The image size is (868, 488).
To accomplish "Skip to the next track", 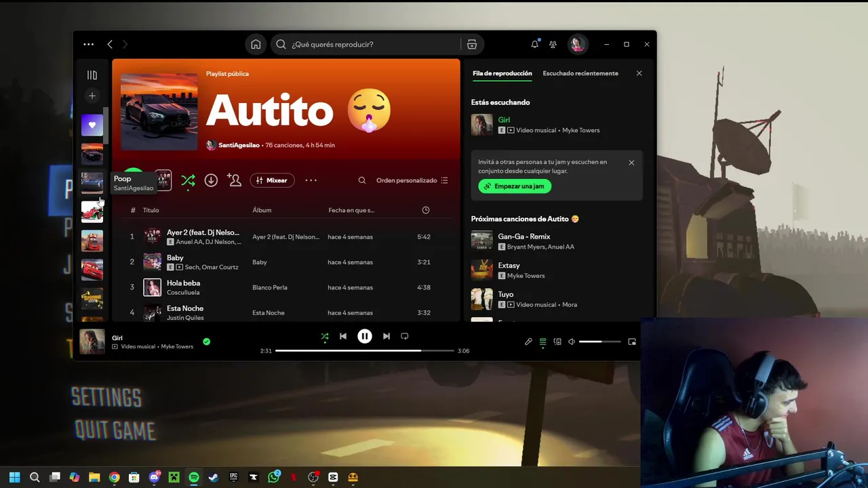I will [387, 336].
